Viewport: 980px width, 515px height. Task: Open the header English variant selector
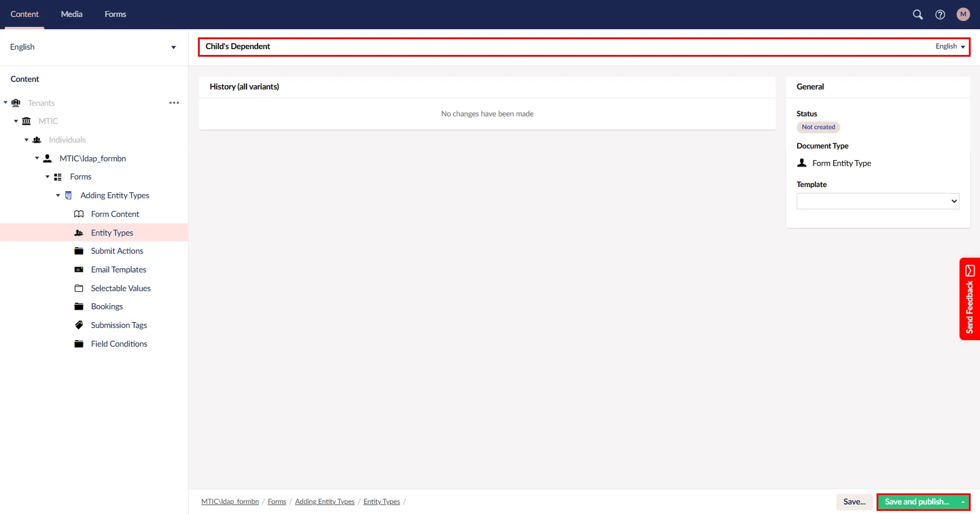click(x=950, y=47)
